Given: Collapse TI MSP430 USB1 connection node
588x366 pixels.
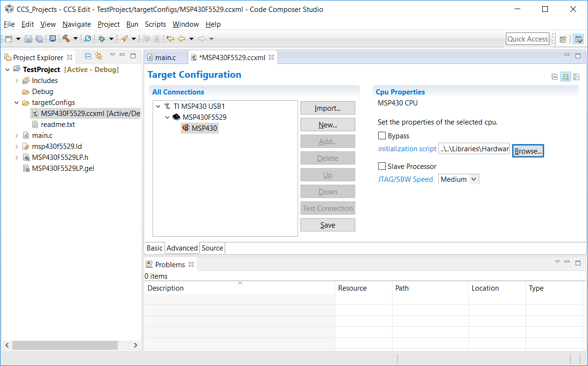Looking at the screenshot, I should click(158, 106).
